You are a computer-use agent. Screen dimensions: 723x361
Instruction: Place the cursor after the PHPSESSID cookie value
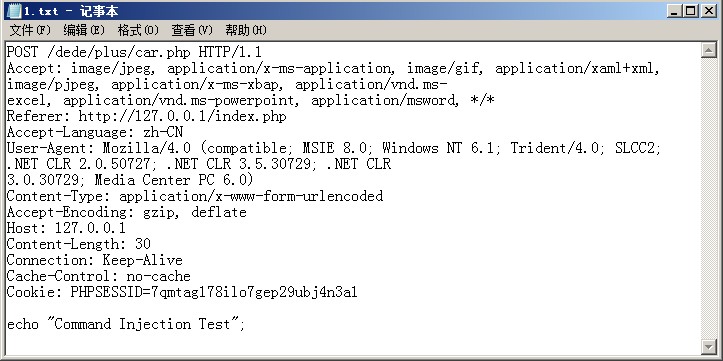[358, 292]
